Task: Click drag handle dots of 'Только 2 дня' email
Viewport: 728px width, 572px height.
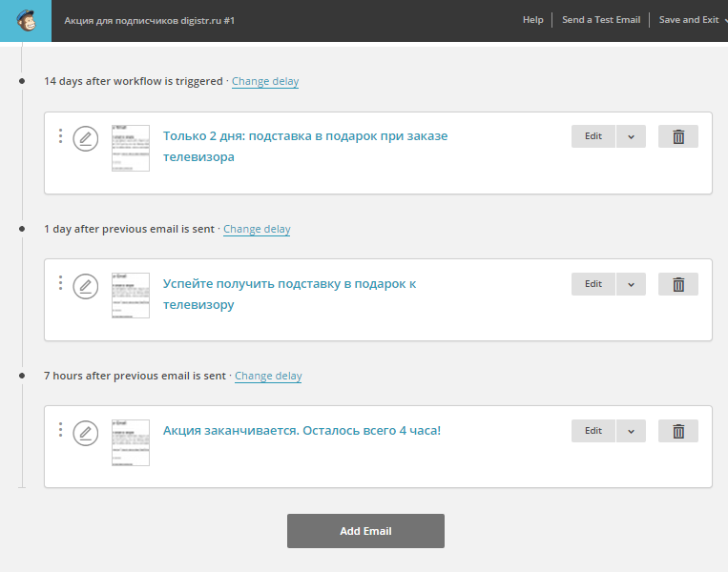Action: click(x=60, y=135)
